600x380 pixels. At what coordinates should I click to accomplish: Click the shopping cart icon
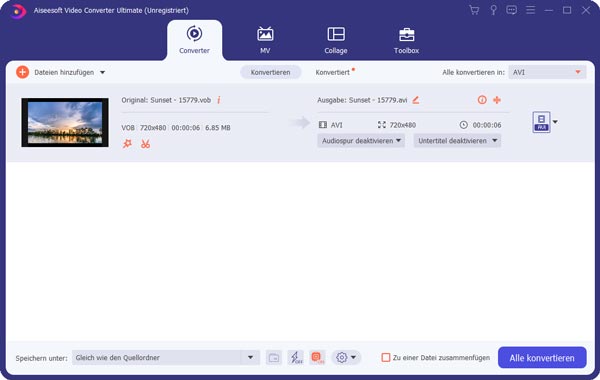[474, 10]
